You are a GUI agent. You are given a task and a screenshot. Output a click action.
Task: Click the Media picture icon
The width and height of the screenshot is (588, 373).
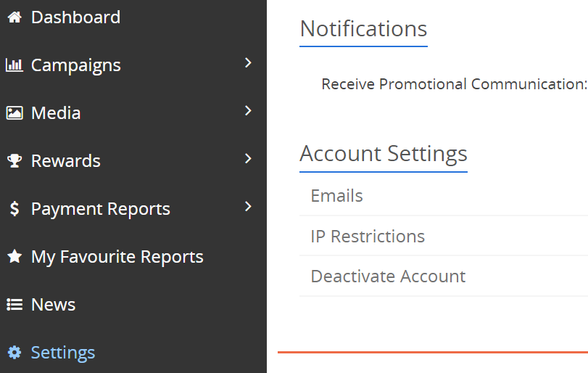14,113
